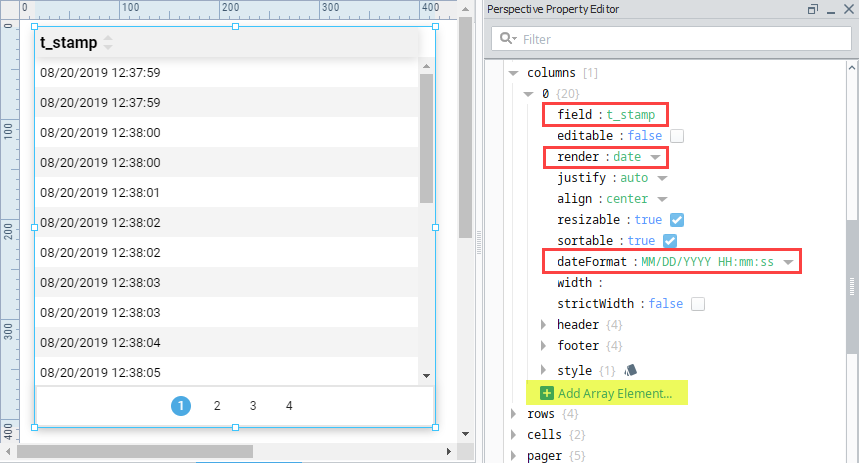Click designer canvas scroll right arrow
The height and width of the screenshot is (463, 859).
click(449, 451)
